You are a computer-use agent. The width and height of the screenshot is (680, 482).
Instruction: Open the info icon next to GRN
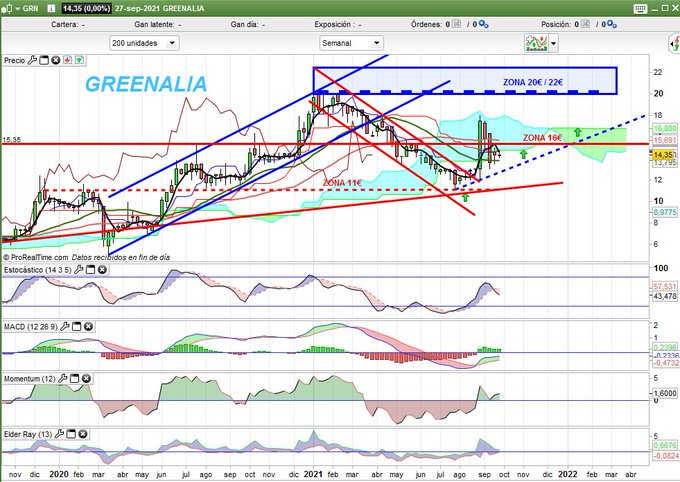pyautogui.click(x=51, y=8)
